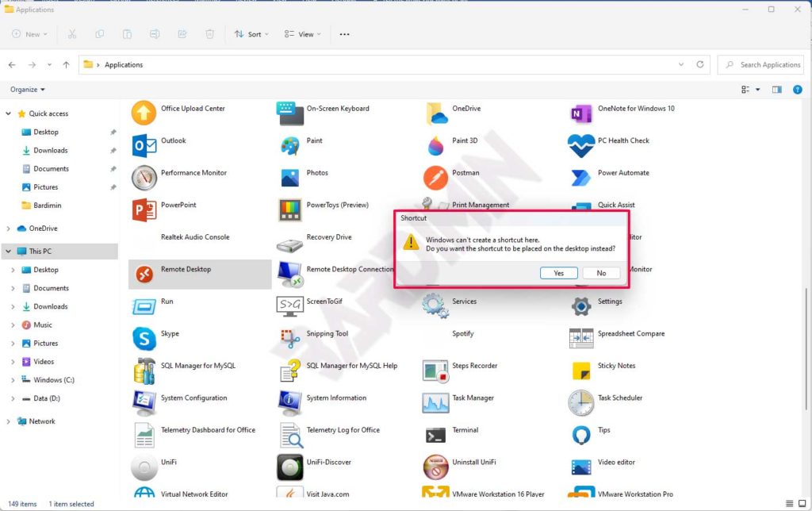Select the Power Automate icon
812x511 pixels.
coord(581,178)
